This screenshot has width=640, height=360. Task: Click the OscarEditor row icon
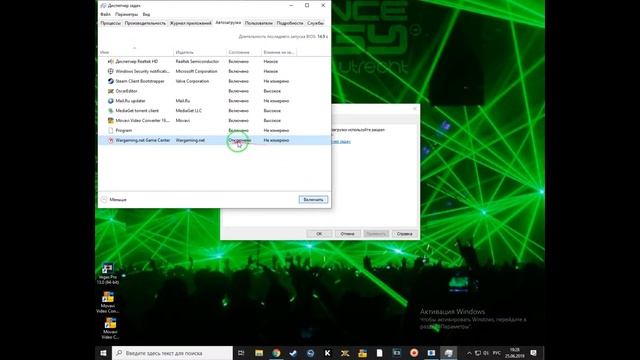pyautogui.click(x=111, y=91)
